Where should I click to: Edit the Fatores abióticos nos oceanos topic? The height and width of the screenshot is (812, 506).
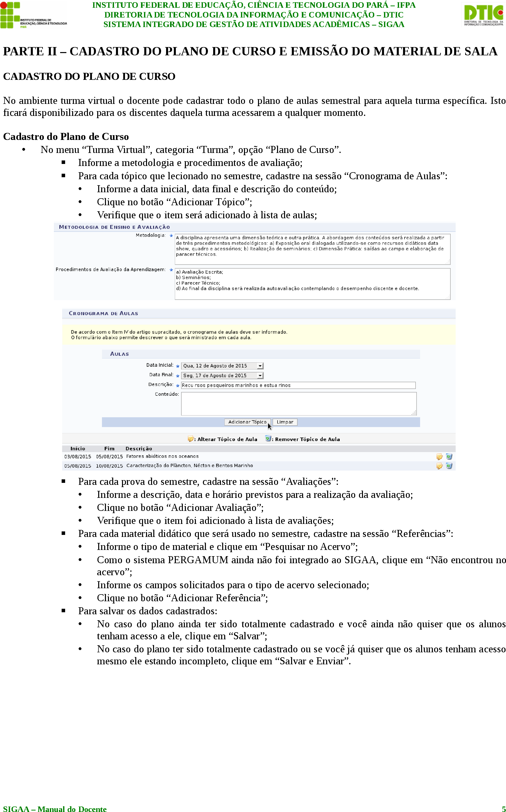tap(439, 457)
